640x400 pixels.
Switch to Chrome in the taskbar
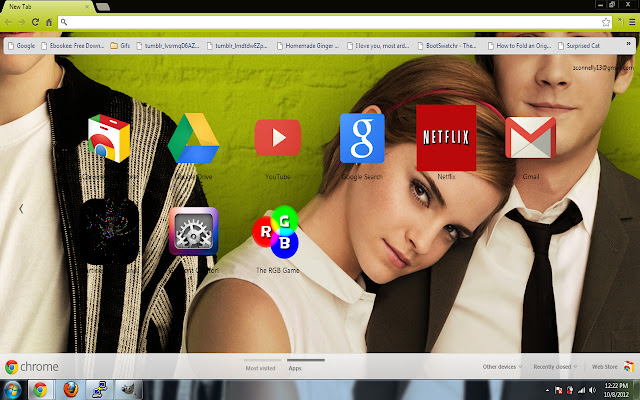point(40,390)
